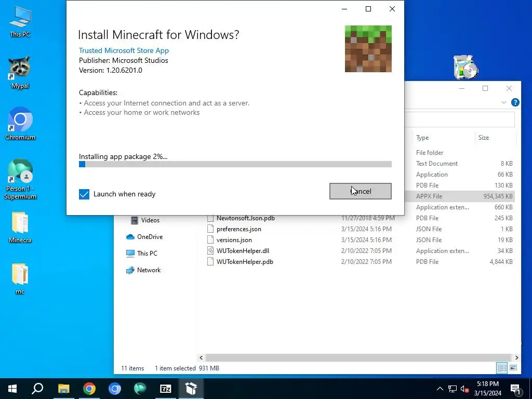Click the 660 KB Application extension row

460,207
